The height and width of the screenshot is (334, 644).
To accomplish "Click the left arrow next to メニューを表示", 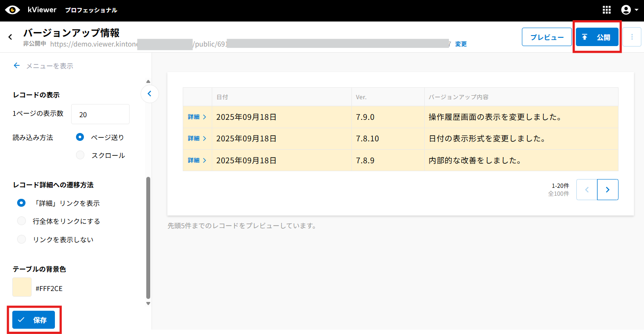I will [x=17, y=66].
